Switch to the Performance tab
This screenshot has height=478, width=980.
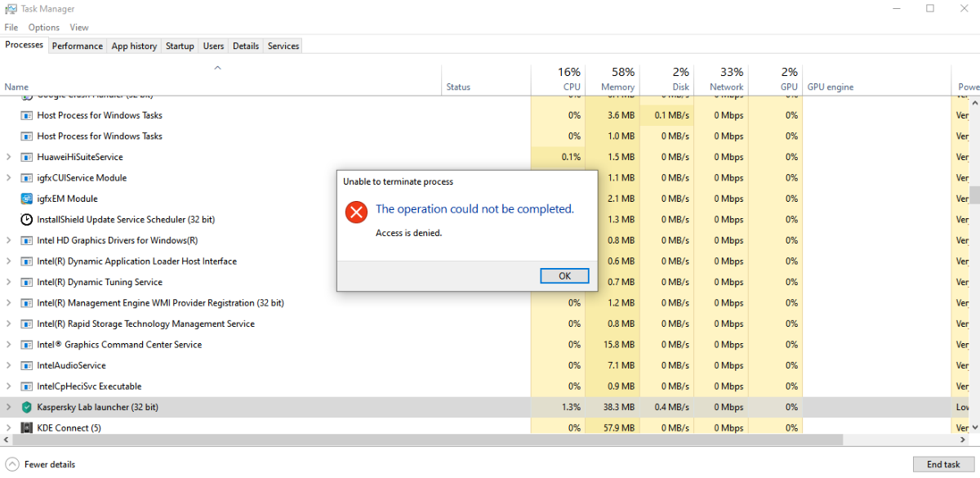pos(78,46)
